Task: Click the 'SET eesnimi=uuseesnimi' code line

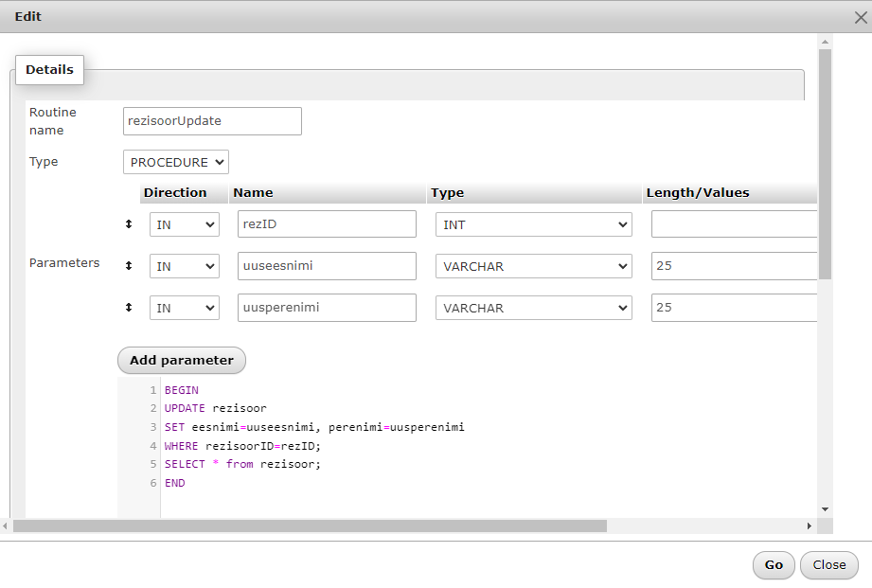Action: point(314,427)
